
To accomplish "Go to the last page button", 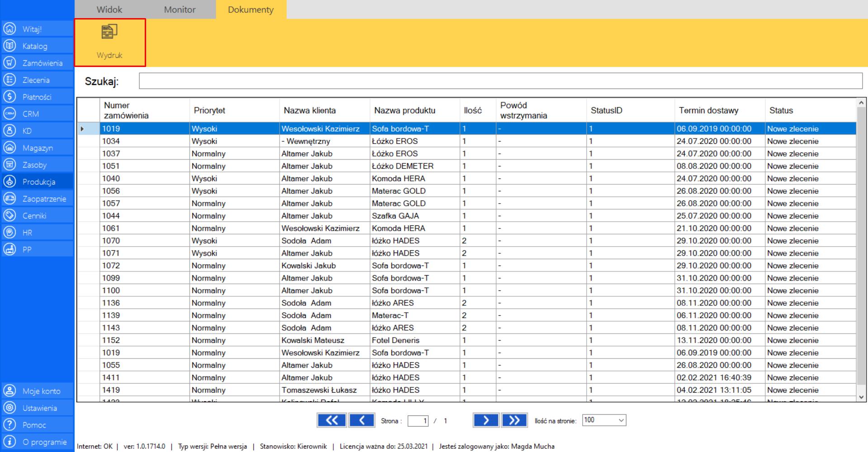I will coord(514,420).
